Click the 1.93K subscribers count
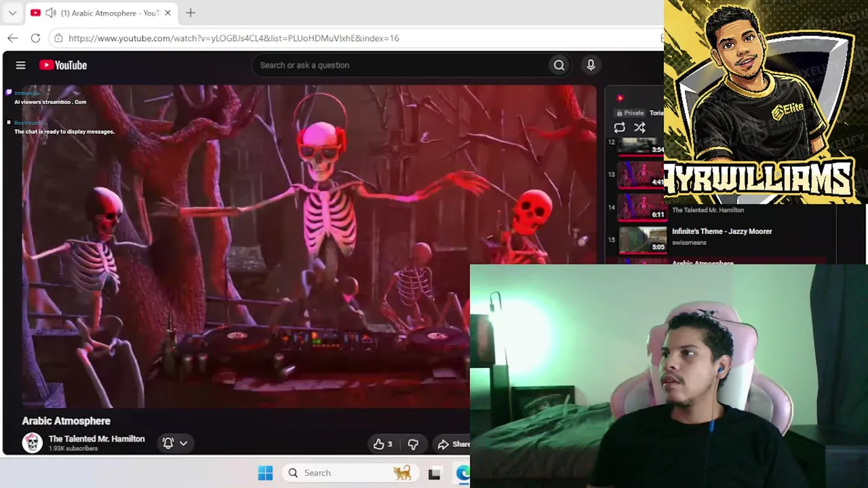 (73, 449)
